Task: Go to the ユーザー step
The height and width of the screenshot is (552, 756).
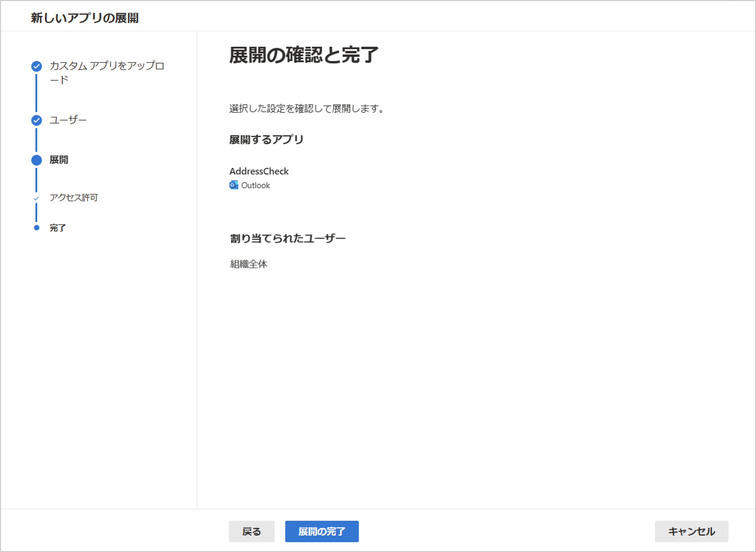Action: tap(68, 120)
